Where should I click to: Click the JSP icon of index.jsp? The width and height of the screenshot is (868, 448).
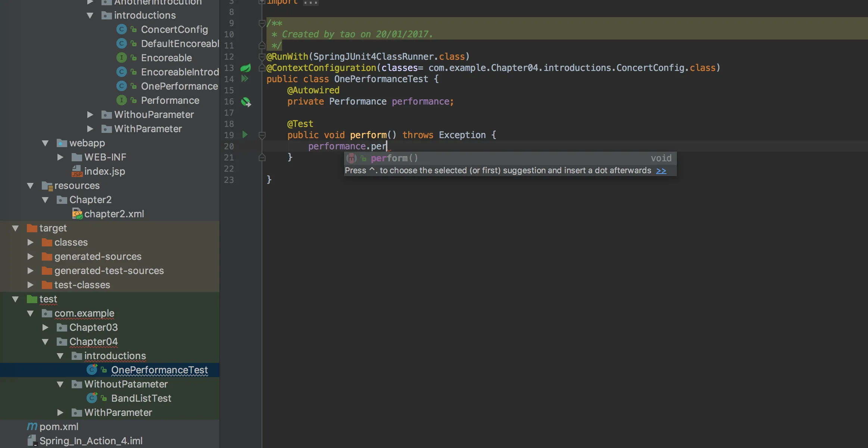pos(77,171)
